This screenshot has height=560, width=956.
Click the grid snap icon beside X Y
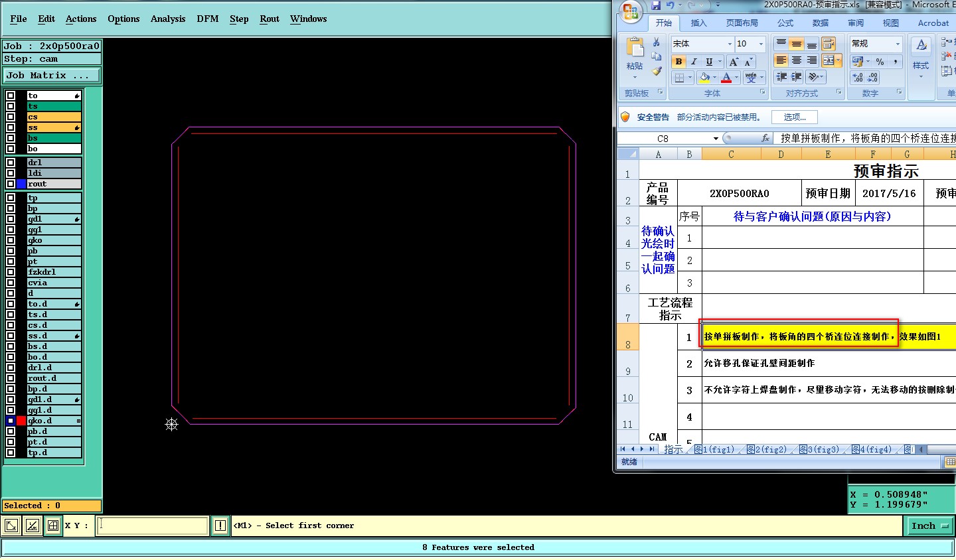tap(53, 526)
